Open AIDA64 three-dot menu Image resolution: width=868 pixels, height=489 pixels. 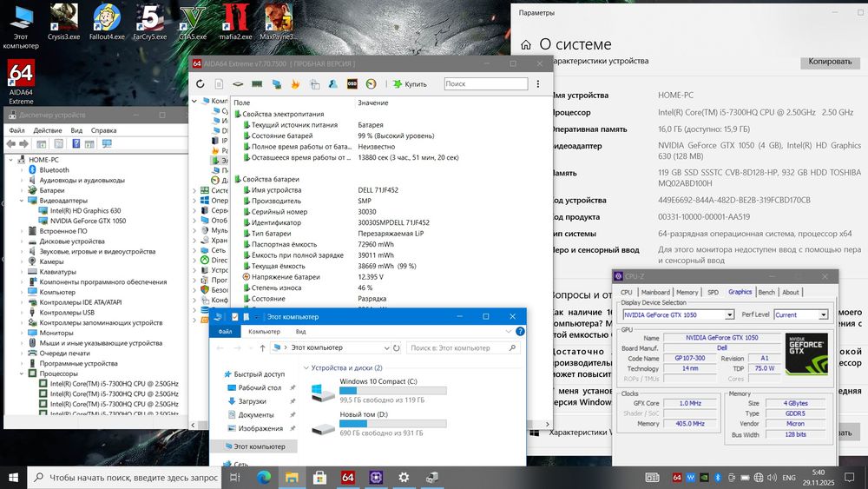coord(538,84)
